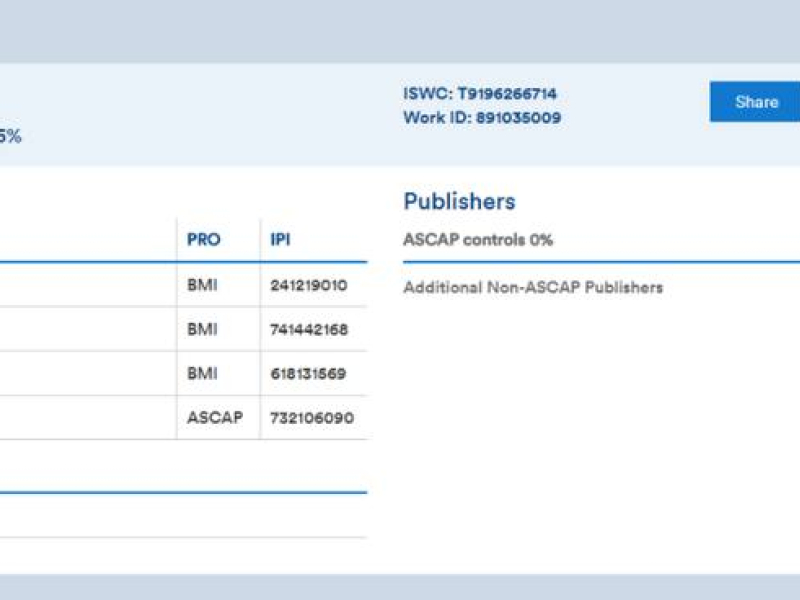
Task: Select IPI number 241219010
Action: pyautogui.click(x=308, y=285)
